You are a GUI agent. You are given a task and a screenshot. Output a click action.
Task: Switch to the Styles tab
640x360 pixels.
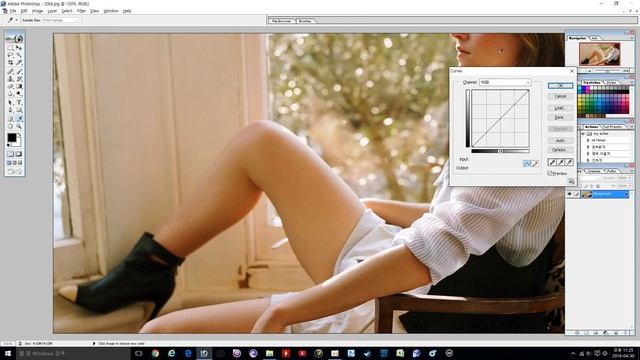pos(611,82)
